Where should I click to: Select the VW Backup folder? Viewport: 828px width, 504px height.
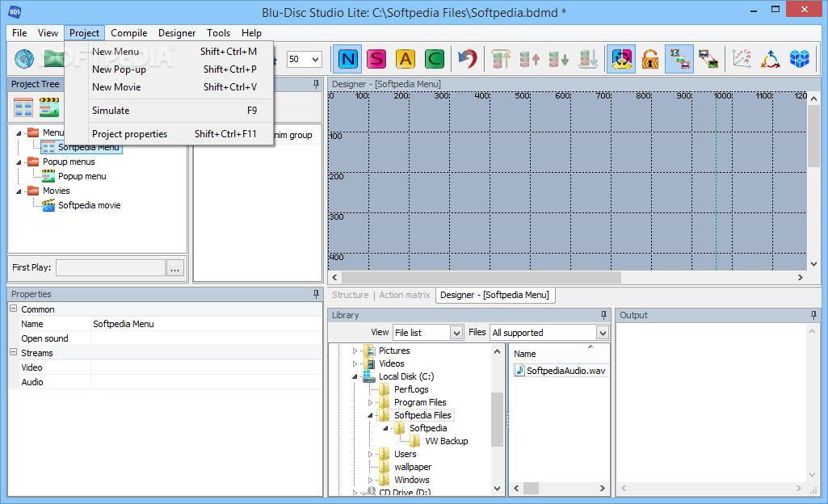click(446, 441)
